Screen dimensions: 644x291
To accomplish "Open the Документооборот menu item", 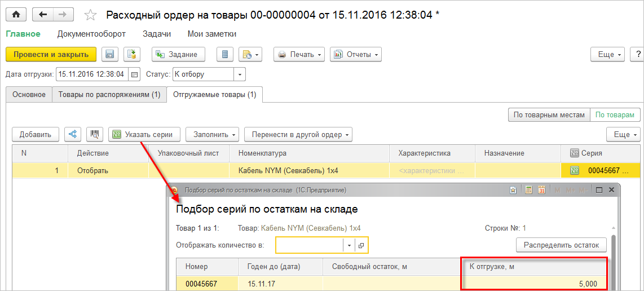I will coord(91,34).
